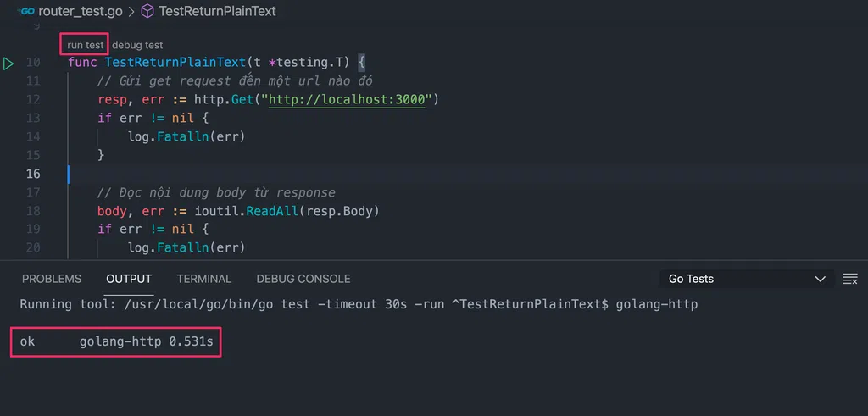The image size is (868, 416).
Task: Click the cube symbol icon before TestReturnPlainText
Action: tap(147, 11)
